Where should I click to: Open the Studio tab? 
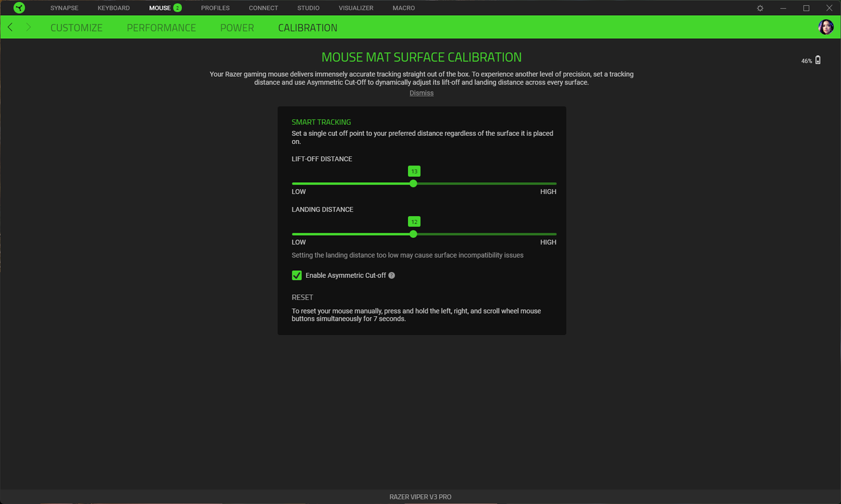[308, 8]
